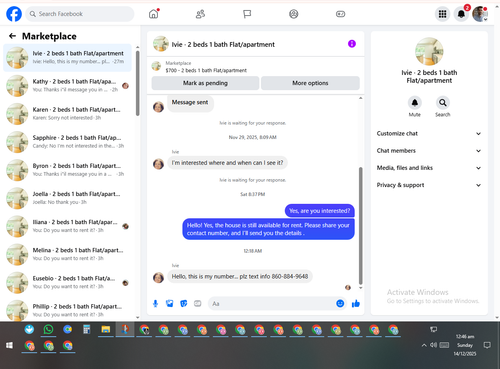Send a thumbs-up like in chat

tap(356, 303)
